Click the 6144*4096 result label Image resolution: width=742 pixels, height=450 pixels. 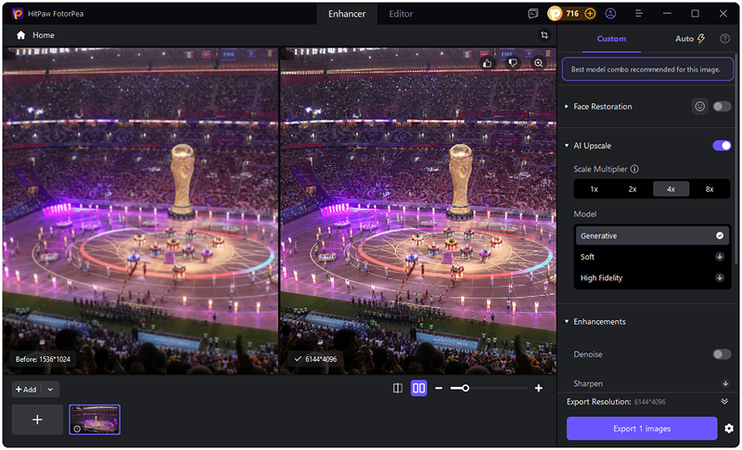[x=316, y=359]
